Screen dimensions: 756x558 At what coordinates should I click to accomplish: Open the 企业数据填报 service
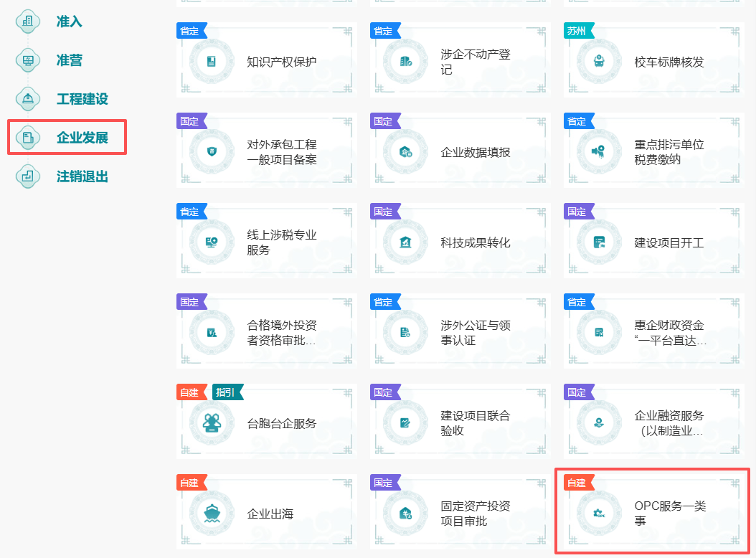coord(475,152)
